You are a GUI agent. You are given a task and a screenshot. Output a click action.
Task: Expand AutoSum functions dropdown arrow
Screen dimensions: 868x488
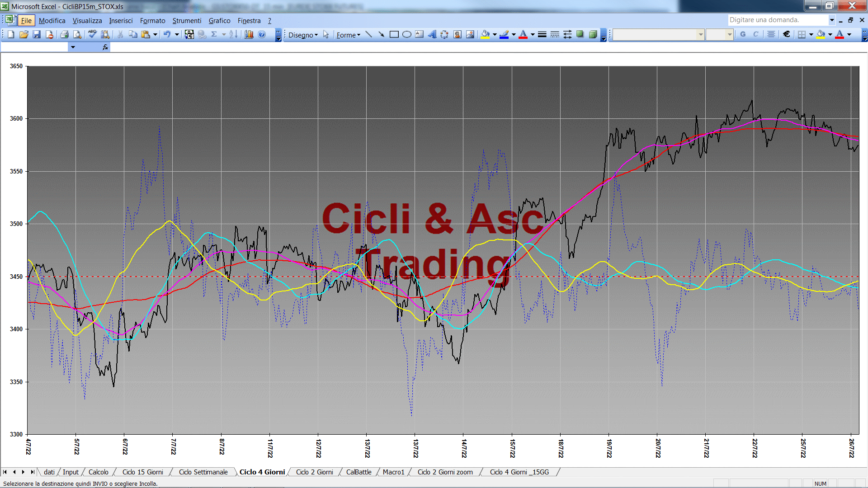[x=224, y=34]
